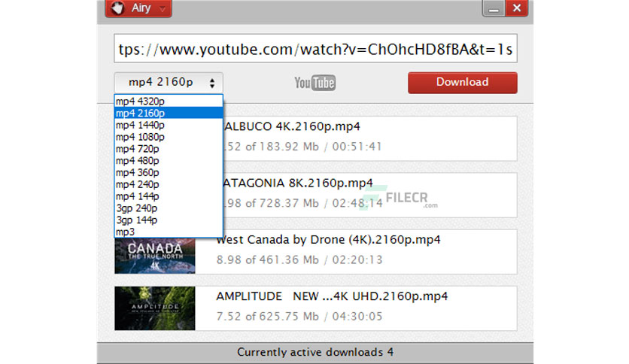Image resolution: width=629 pixels, height=364 pixels.
Task: Select the West Canada by Drone download item
Action: (x=316, y=252)
